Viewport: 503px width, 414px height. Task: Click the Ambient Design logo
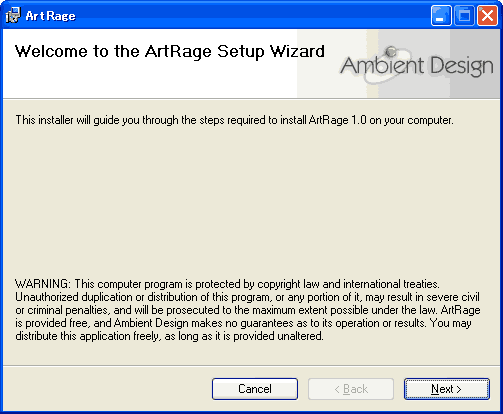tap(417, 64)
